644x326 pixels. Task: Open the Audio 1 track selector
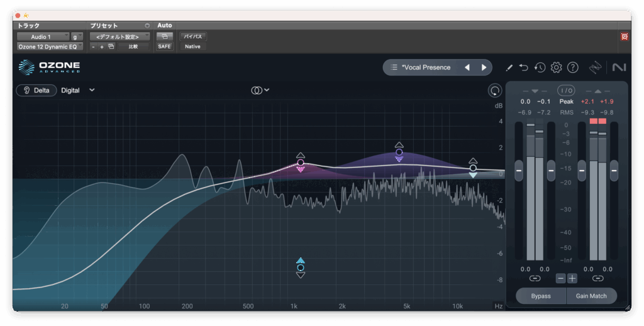point(42,37)
